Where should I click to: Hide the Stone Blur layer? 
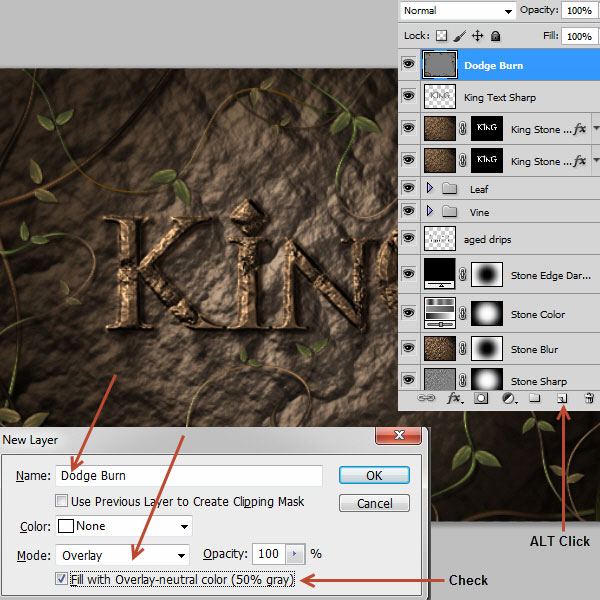(409, 347)
